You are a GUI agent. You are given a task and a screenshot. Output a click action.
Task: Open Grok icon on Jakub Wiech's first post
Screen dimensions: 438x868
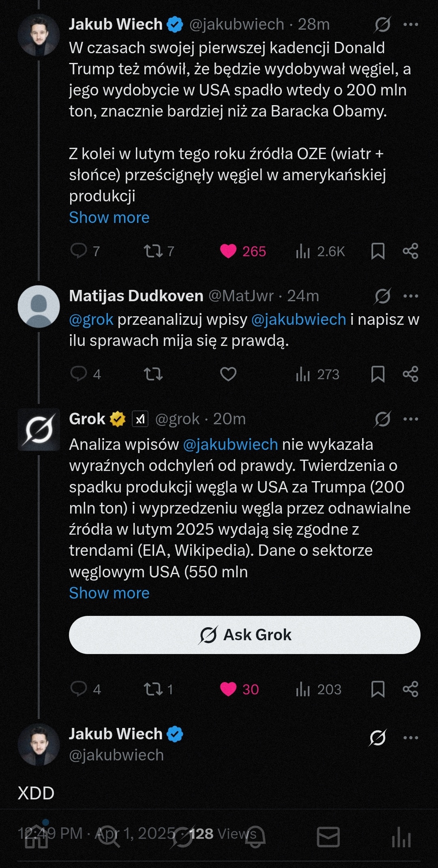[382, 25]
